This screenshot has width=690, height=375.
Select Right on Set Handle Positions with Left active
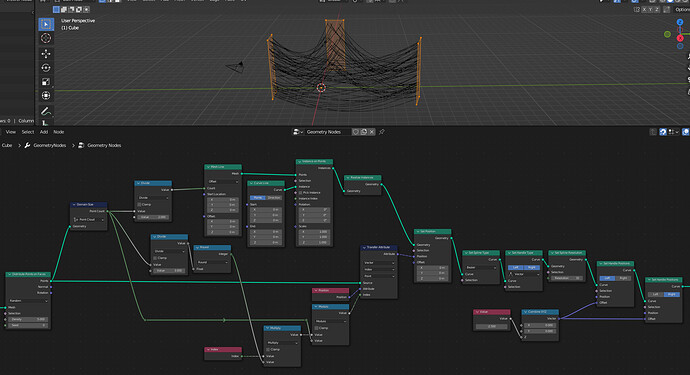click(x=624, y=278)
